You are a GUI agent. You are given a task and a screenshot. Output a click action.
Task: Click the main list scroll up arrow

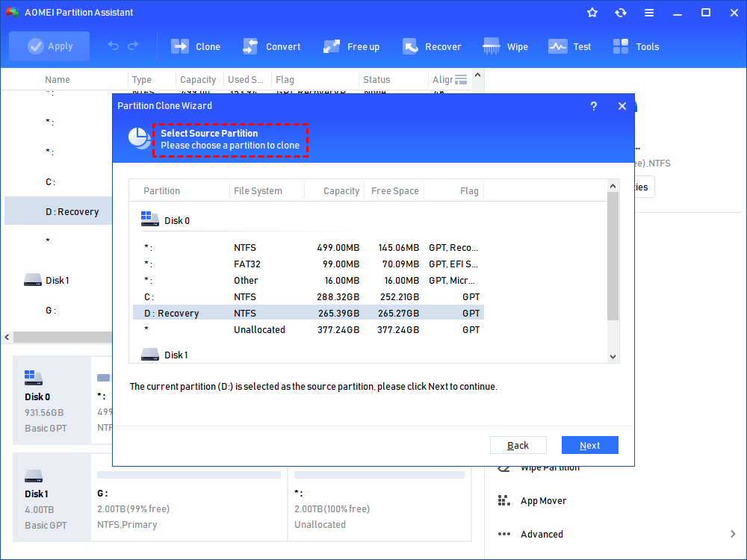[478, 75]
